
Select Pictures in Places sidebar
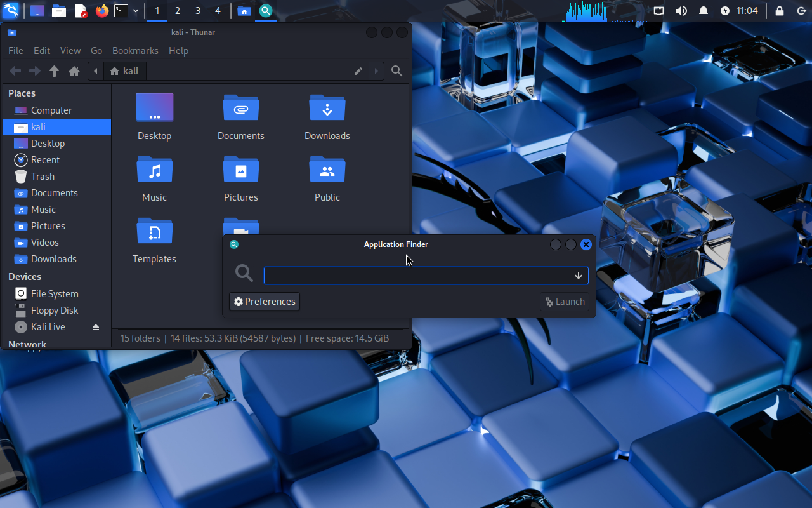tap(57, 226)
